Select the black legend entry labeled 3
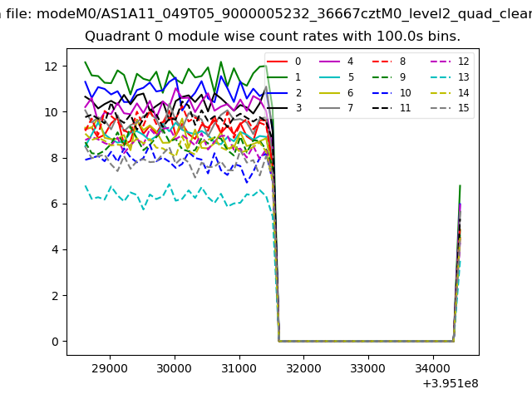532x399 pixels. tap(287, 108)
